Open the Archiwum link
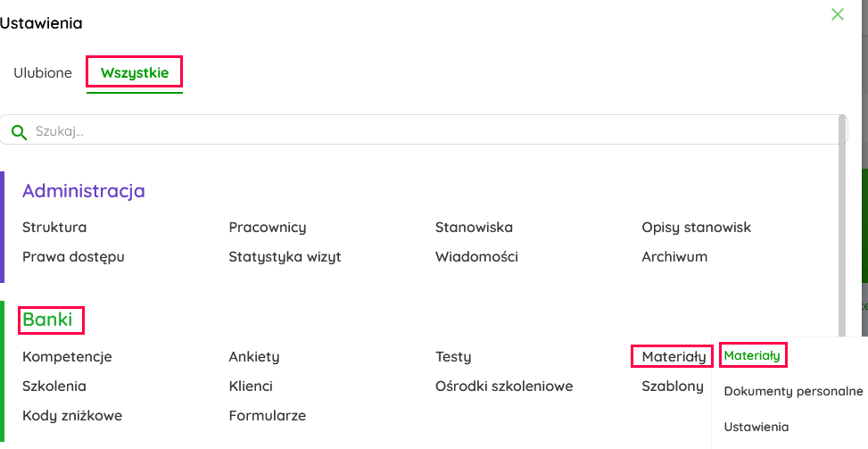Image resolution: width=868 pixels, height=449 pixels. (x=674, y=257)
